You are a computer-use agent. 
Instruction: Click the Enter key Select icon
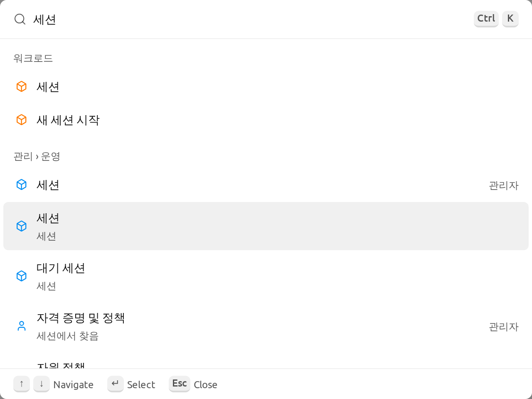[116, 384]
